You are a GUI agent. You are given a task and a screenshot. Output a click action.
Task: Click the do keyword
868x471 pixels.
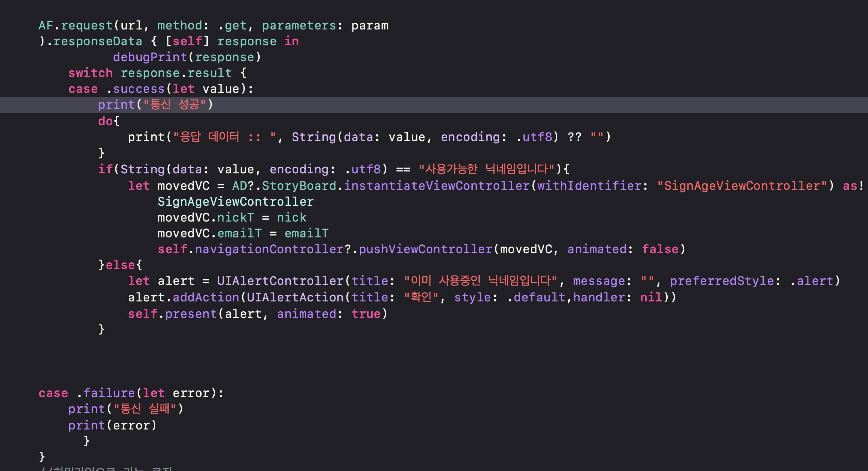pyautogui.click(x=105, y=121)
